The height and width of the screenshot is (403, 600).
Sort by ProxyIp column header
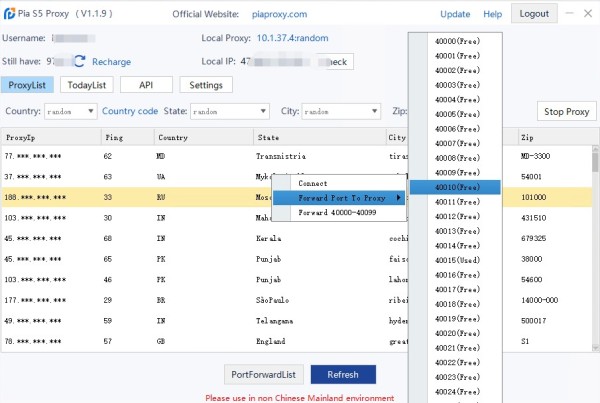pyautogui.click(x=51, y=137)
